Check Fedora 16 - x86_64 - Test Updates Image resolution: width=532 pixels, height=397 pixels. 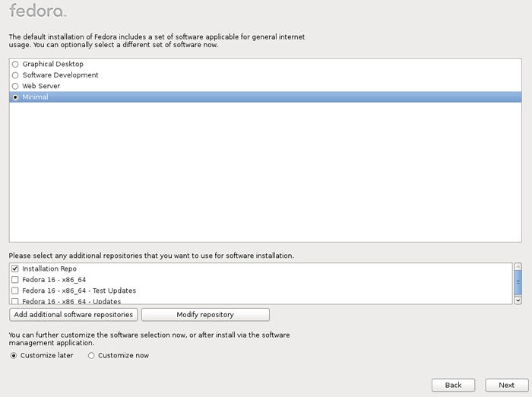pyautogui.click(x=15, y=291)
